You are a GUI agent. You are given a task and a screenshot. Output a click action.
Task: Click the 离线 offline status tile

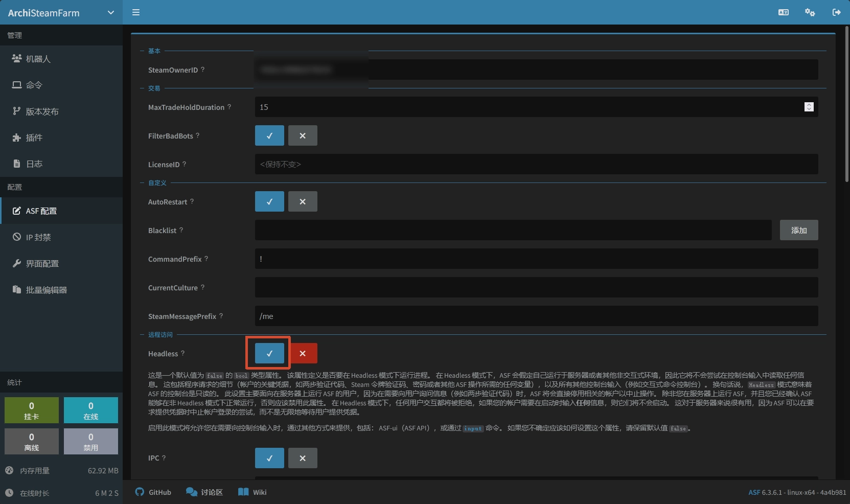(32, 441)
